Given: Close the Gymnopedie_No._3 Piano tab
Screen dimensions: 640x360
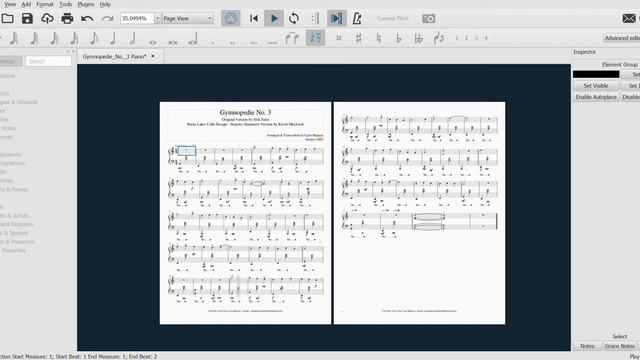Looking at the screenshot, I should coord(153,56).
